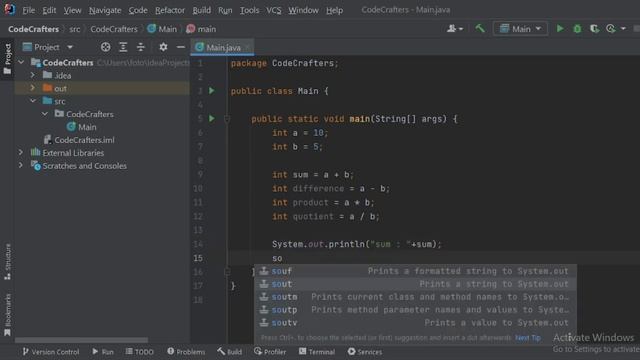Image resolution: width=640 pixels, height=360 pixels.
Task: Choose the soutm completion suggestion
Action: (x=415, y=297)
